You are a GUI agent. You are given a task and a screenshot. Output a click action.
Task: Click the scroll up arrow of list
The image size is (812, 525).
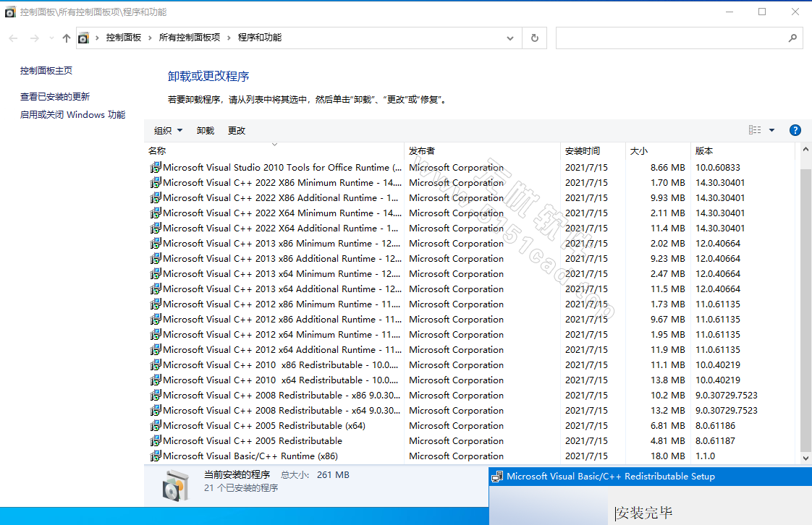805,150
